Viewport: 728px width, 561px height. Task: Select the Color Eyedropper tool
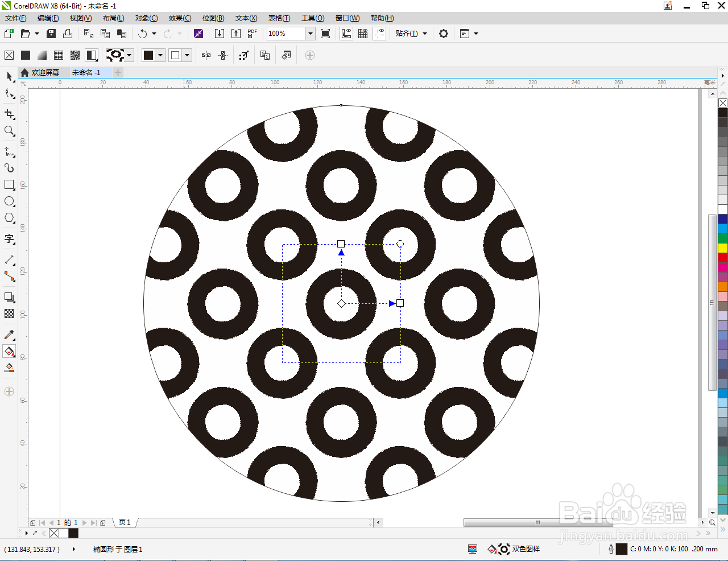(x=9, y=335)
